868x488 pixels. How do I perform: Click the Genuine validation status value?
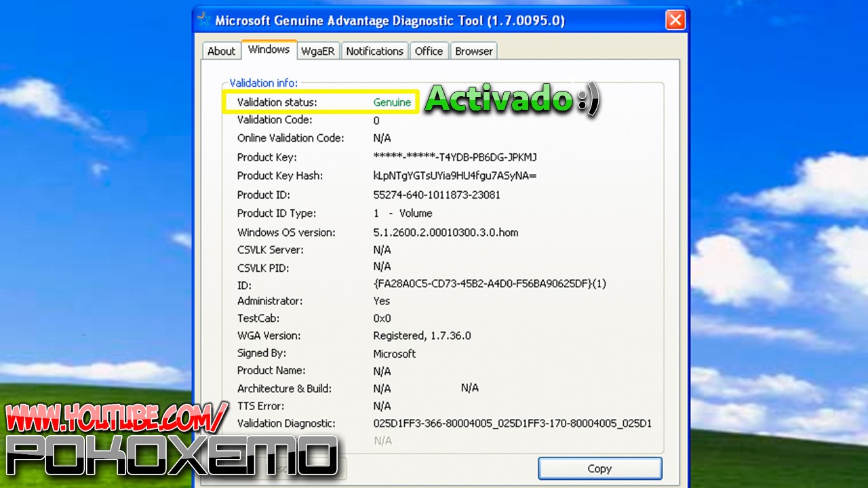click(x=392, y=102)
